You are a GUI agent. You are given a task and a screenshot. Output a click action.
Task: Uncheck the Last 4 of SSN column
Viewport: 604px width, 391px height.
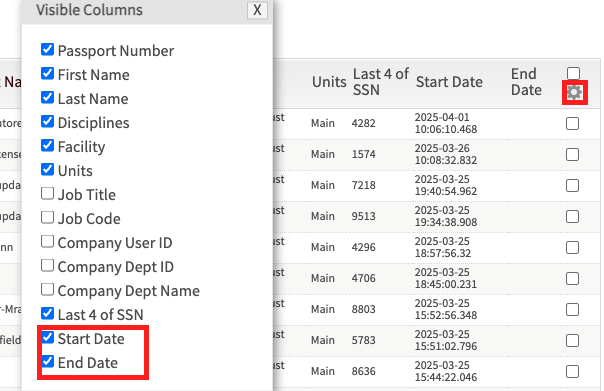pos(47,314)
